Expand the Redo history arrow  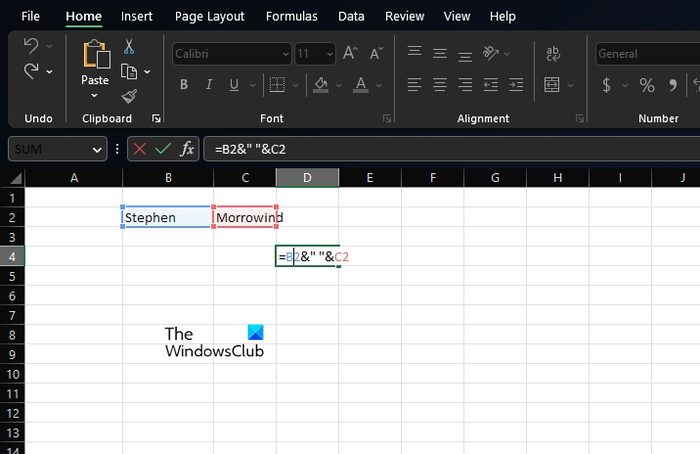[50, 71]
